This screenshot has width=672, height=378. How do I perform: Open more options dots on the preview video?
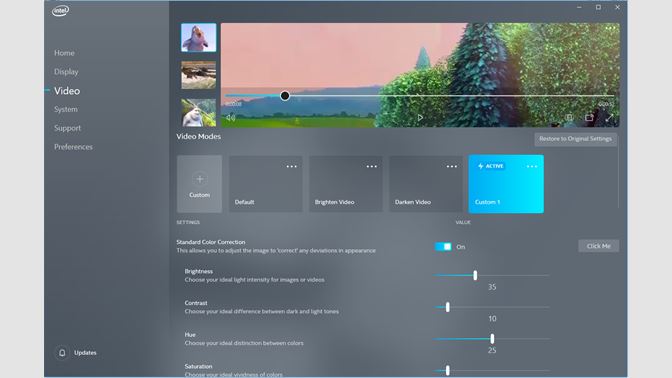(610, 28)
